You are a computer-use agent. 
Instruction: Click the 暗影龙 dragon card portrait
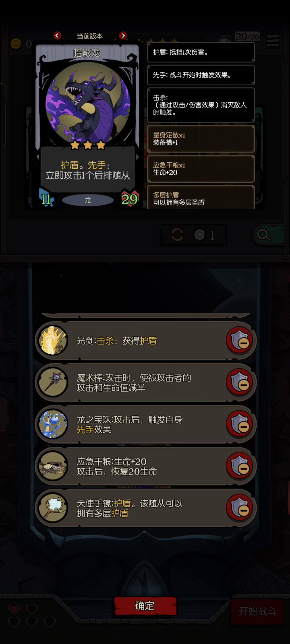tap(87, 103)
